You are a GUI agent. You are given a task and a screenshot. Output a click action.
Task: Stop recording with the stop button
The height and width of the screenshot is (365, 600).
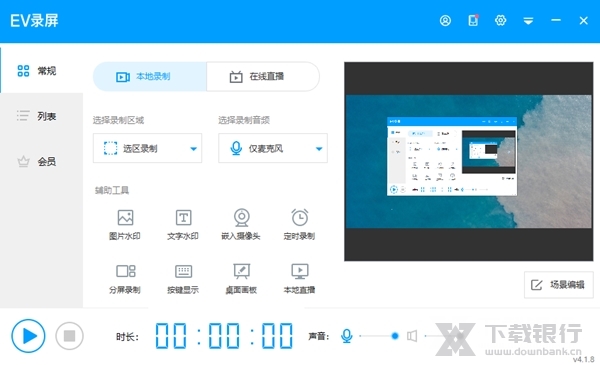coord(69,336)
